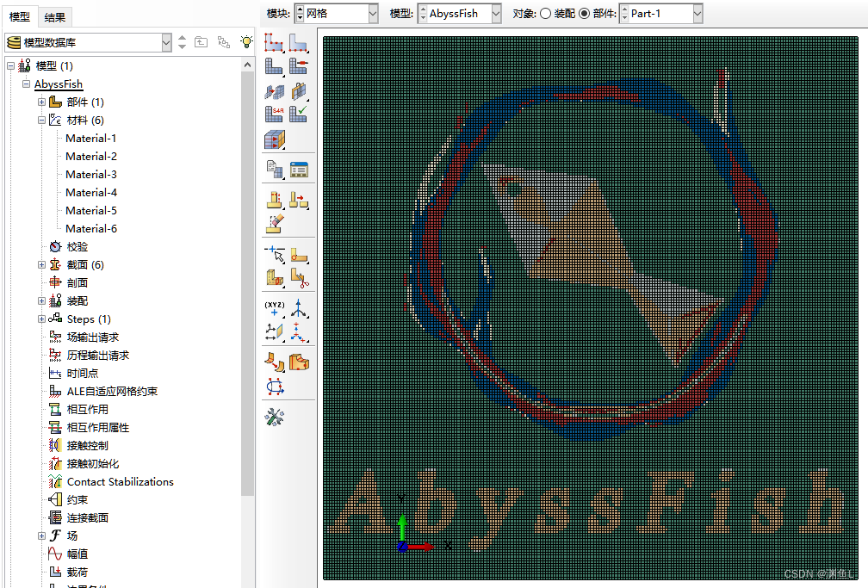Screen dimensions: 868x588
Task: Click the Create Bottom-Up Mesh tool
Action: click(x=274, y=200)
